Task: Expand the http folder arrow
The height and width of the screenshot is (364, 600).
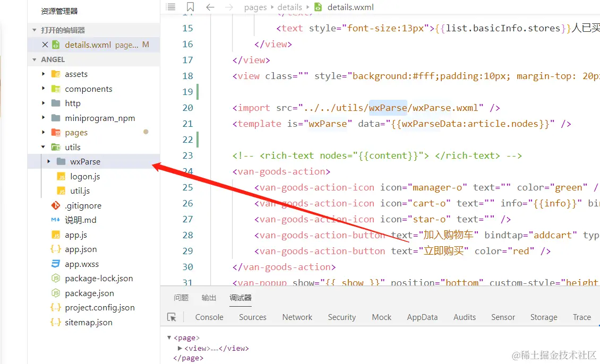Action: [x=43, y=103]
